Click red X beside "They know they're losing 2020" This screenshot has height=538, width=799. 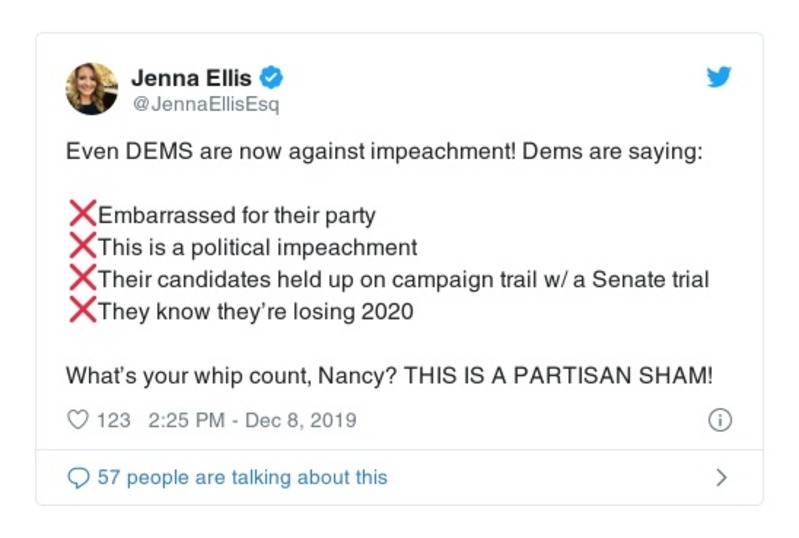pyautogui.click(x=82, y=310)
